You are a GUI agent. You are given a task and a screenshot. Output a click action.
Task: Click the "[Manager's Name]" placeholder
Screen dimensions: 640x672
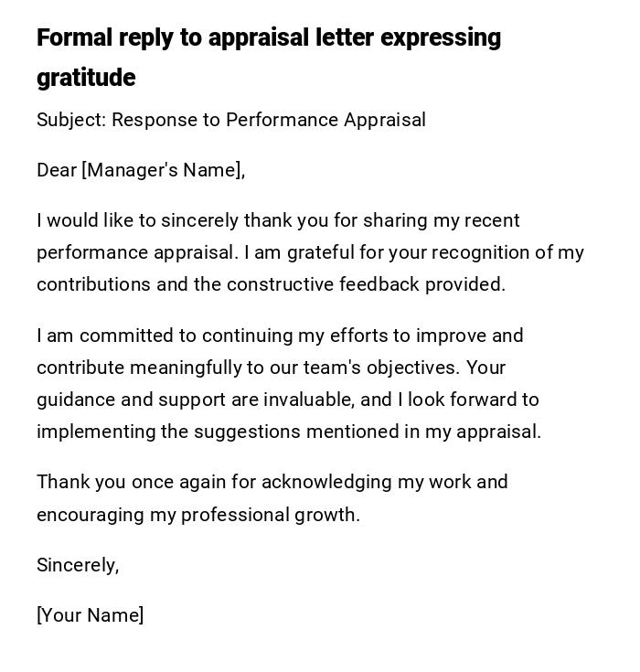point(163,170)
